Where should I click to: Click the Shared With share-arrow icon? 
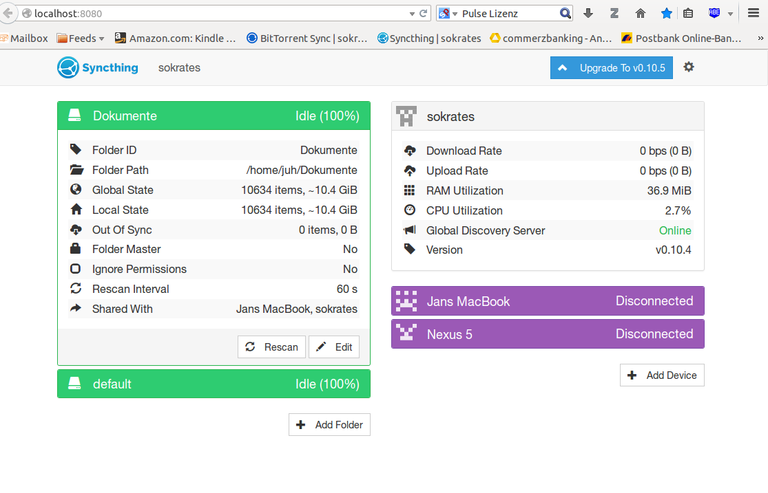click(75, 308)
